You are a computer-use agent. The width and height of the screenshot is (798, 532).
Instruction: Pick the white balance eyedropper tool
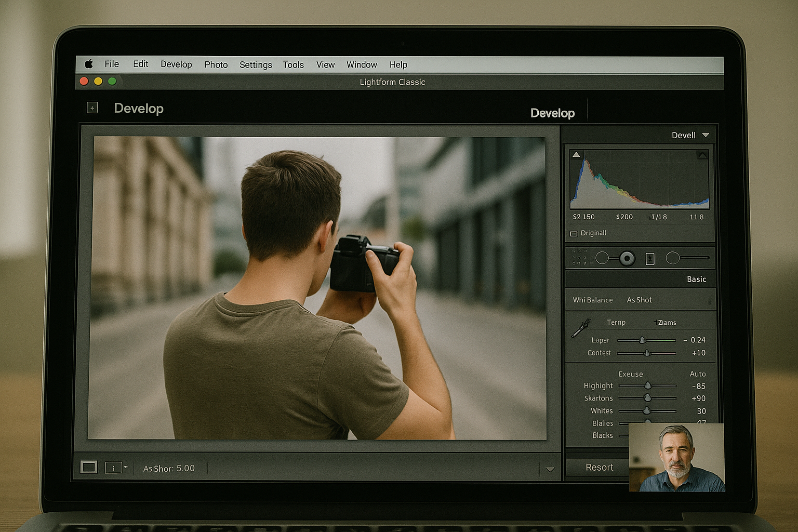tap(581, 328)
